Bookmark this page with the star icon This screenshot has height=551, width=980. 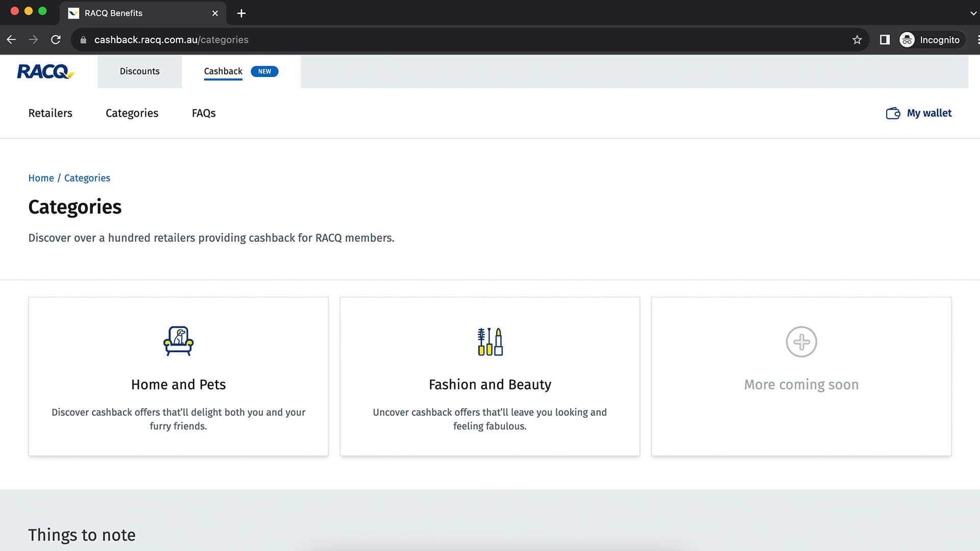(x=857, y=40)
